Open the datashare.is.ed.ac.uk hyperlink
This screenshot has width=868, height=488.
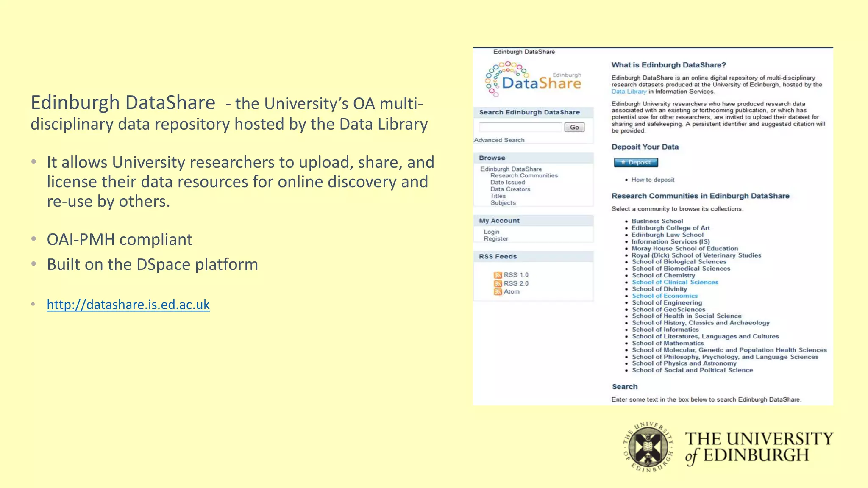[128, 305]
